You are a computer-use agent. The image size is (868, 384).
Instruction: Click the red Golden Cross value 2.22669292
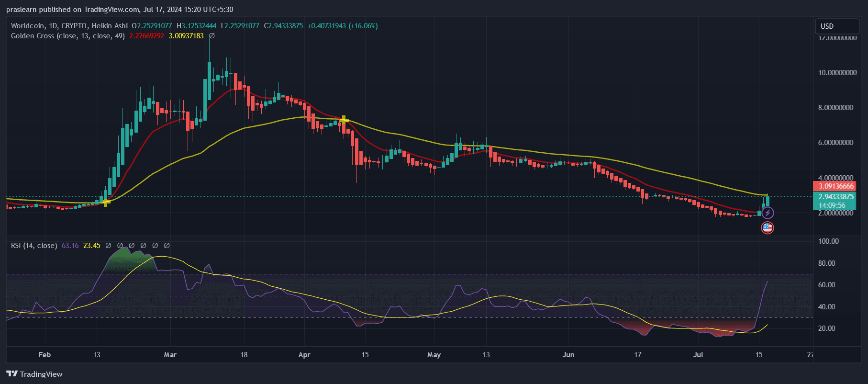pos(147,35)
